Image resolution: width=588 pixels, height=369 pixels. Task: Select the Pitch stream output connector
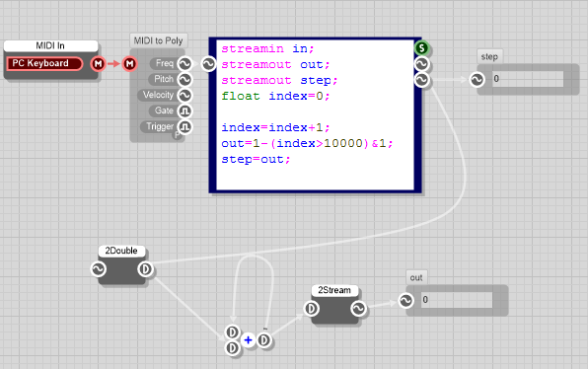pyautogui.click(x=184, y=80)
